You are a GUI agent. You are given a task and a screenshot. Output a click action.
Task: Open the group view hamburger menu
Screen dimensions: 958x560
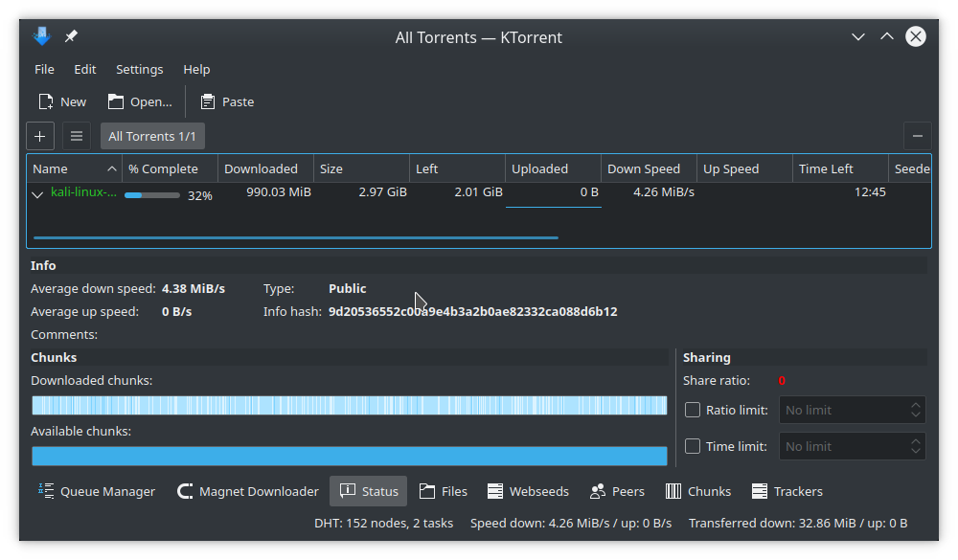point(77,136)
